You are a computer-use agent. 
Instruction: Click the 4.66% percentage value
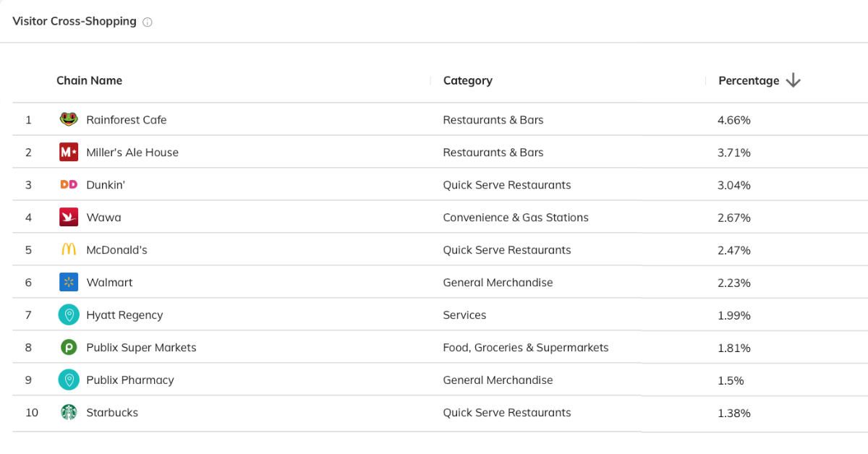733,120
